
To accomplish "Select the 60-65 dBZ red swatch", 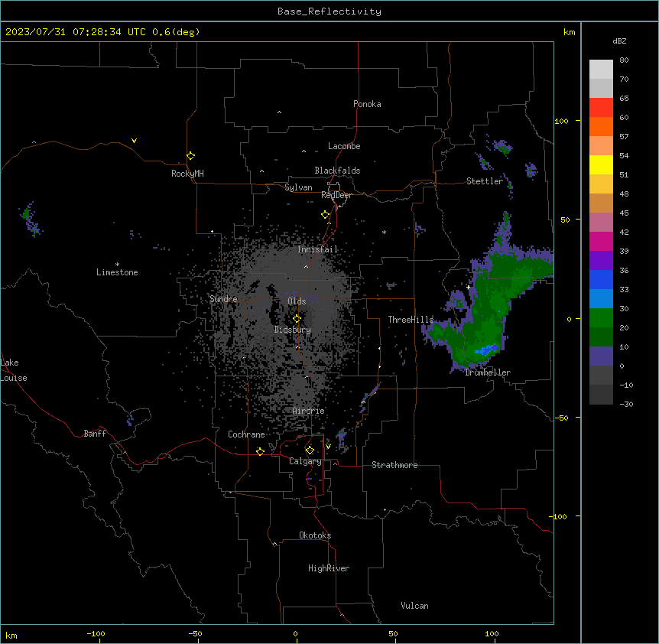I will pyautogui.click(x=601, y=108).
